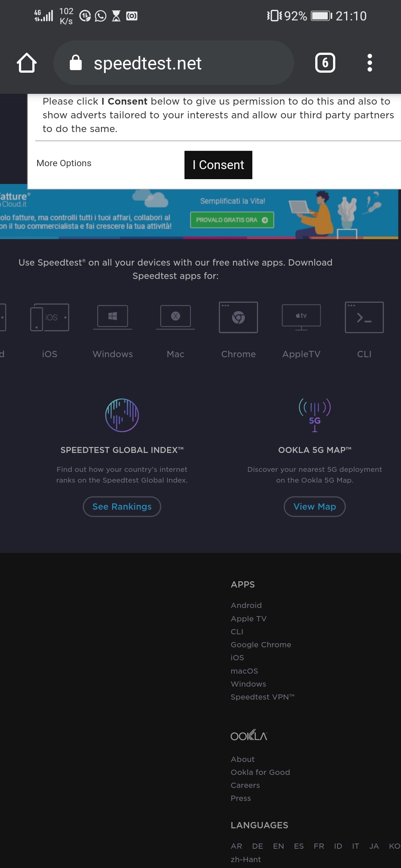Open Android link under Apps
401x868 pixels.
point(246,605)
